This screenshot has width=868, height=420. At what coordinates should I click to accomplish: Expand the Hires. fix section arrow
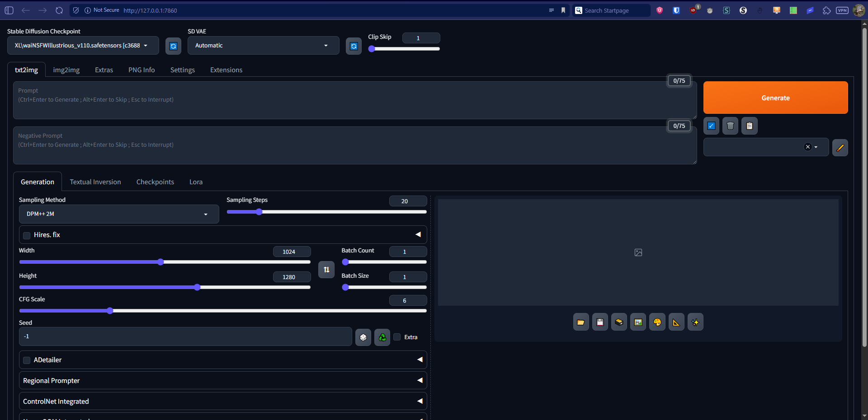coord(418,234)
